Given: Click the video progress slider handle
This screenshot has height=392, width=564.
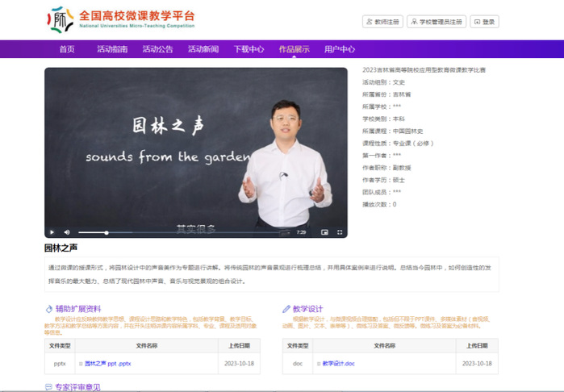Looking at the screenshot, I should click(x=107, y=232).
